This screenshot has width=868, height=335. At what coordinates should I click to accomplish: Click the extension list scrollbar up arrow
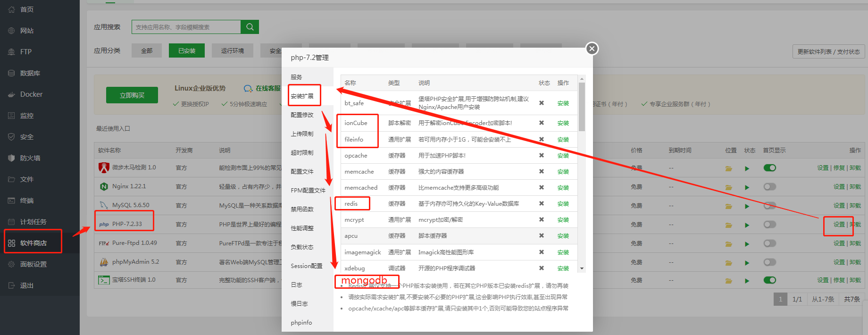[582, 79]
